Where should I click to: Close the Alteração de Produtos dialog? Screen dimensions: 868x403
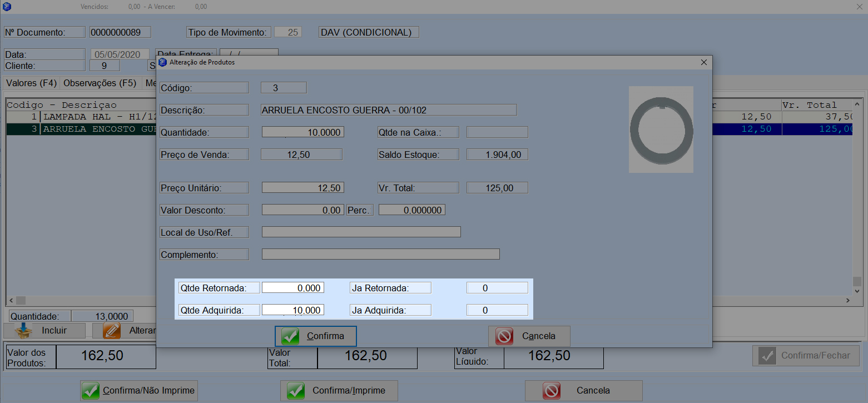(703, 62)
